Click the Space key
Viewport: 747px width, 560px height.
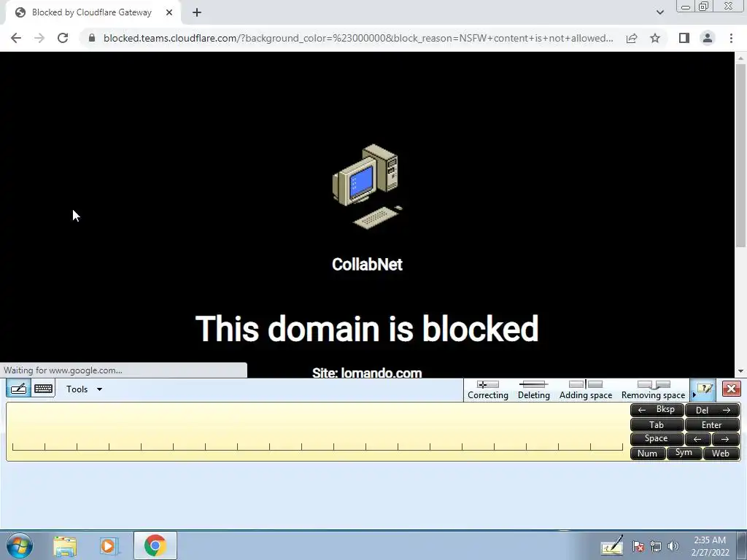(x=657, y=439)
